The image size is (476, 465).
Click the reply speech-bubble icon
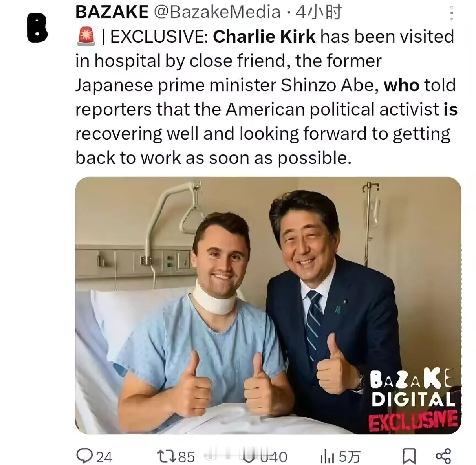point(85,456)
